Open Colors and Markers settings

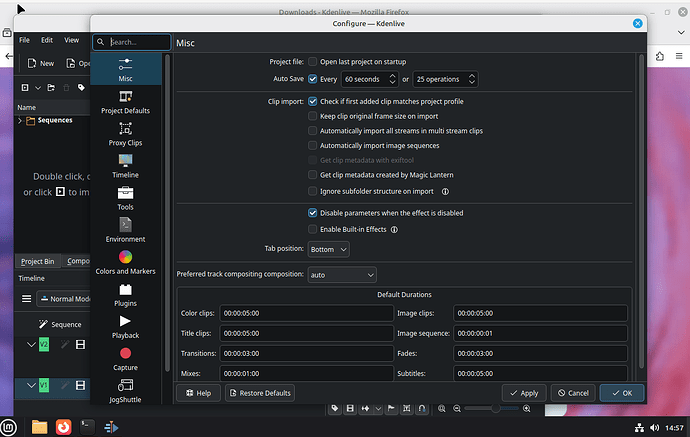tap(125, 262)
